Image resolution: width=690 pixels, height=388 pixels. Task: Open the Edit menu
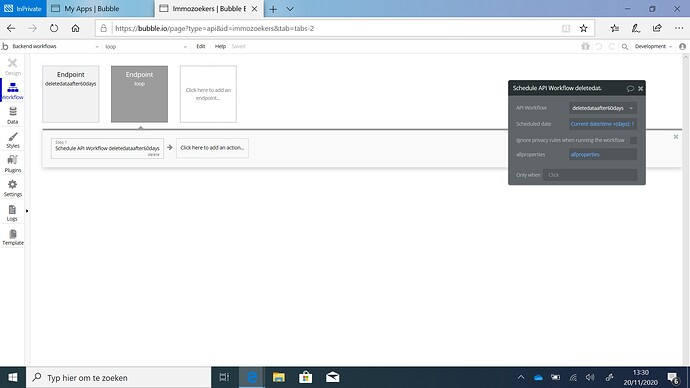click(x=201, y=46)
